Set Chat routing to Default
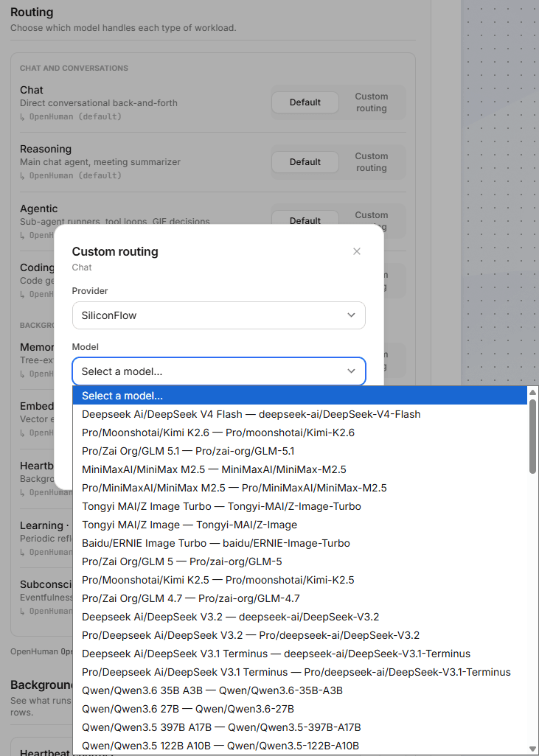 [x=305, y=102]
